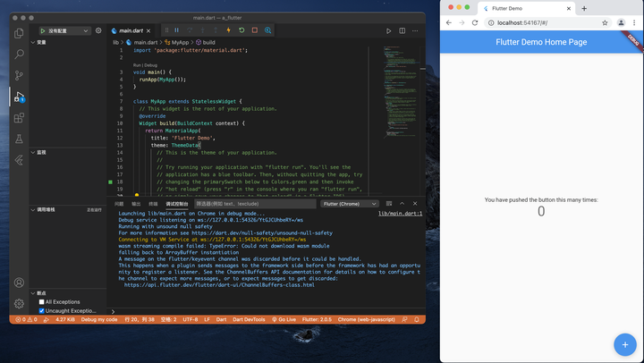Viewport: 644px width, 363px height.
Task: Start debugging with green play button
Action: point(43,30)
